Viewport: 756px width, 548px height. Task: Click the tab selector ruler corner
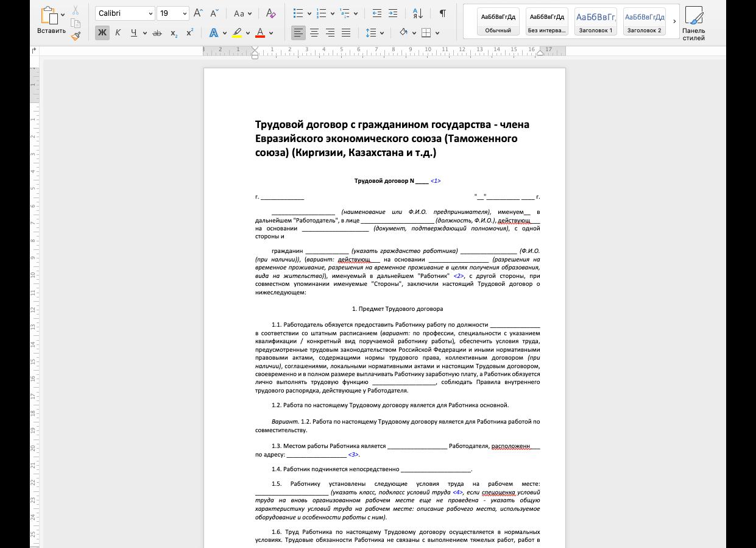point(34,51)
